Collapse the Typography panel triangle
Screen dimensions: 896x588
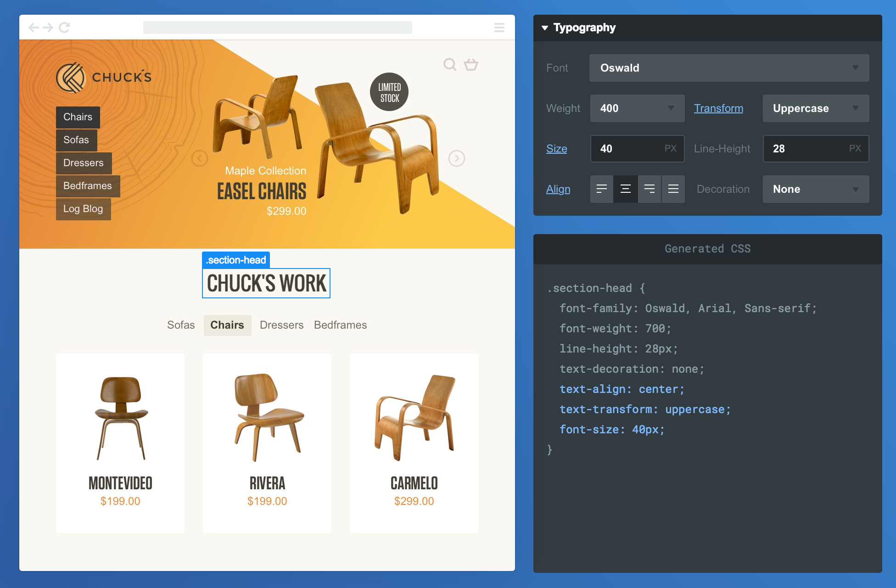545,28
